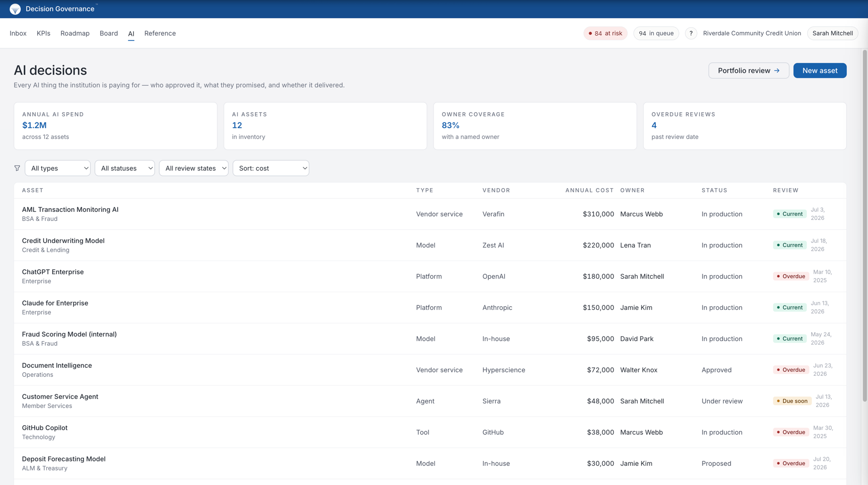Click the Under review status cell

722,401
